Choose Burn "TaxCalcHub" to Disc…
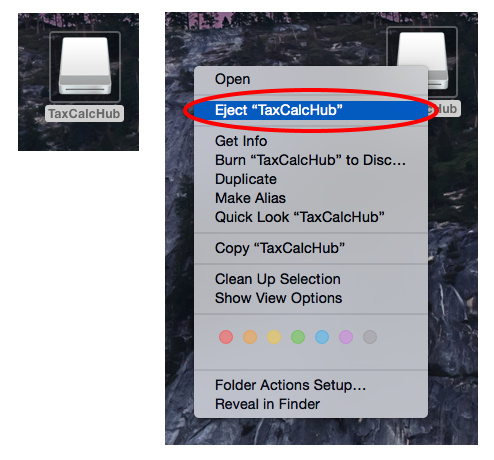Image resolution: width=494 pixels, height=460 pixels. 311,160
